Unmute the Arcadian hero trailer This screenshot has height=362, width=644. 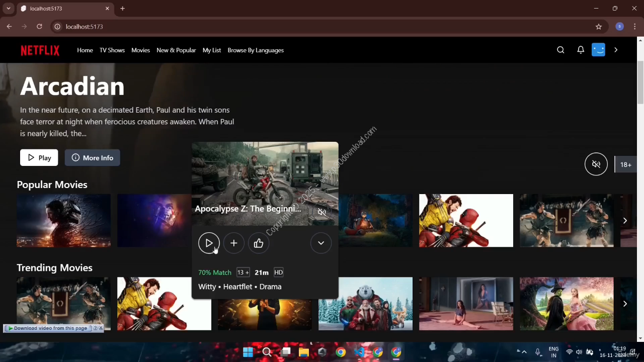(x=596, y=164)
